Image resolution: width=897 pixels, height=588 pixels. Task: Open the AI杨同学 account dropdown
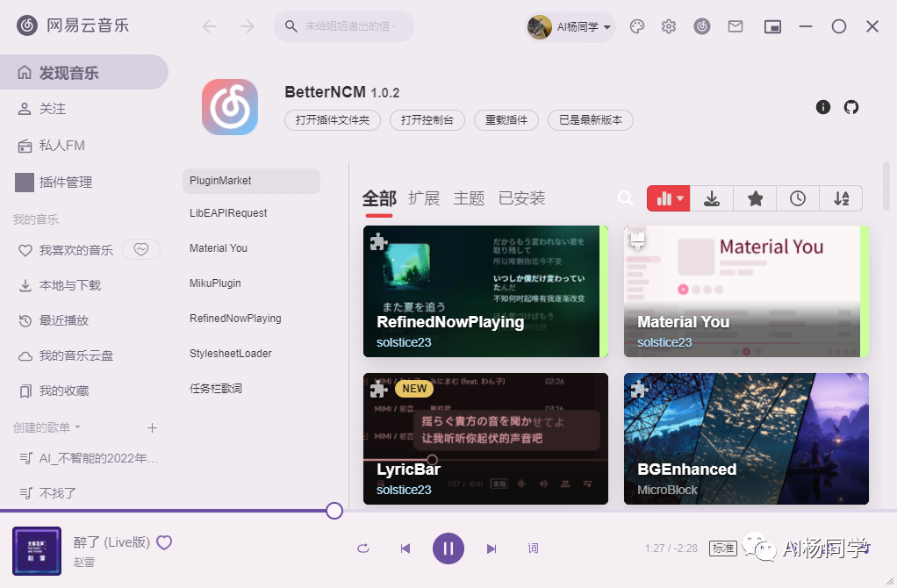pyautogui.click(x=570, y=26)
